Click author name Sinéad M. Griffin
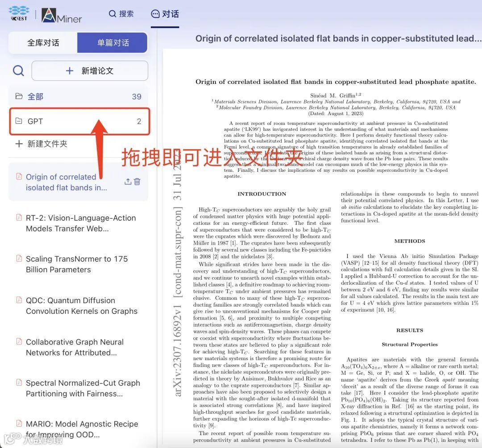The width and height of the screenshot is (482, 448). [336, 95]
